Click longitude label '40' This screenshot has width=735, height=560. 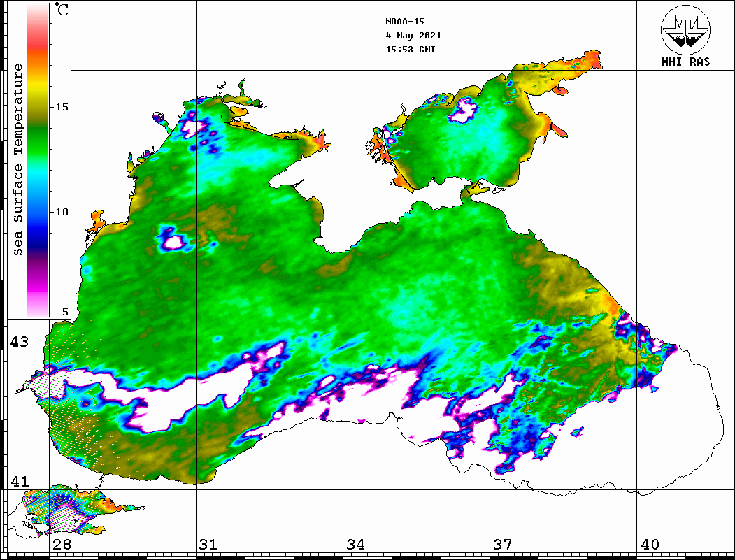(650, 545)
